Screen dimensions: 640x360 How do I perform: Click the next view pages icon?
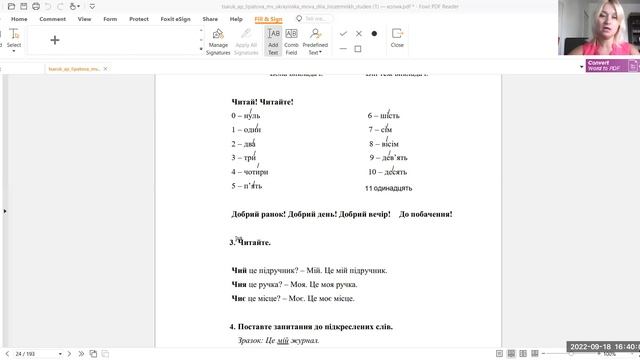pyautogui.click(x=105, y=354)
